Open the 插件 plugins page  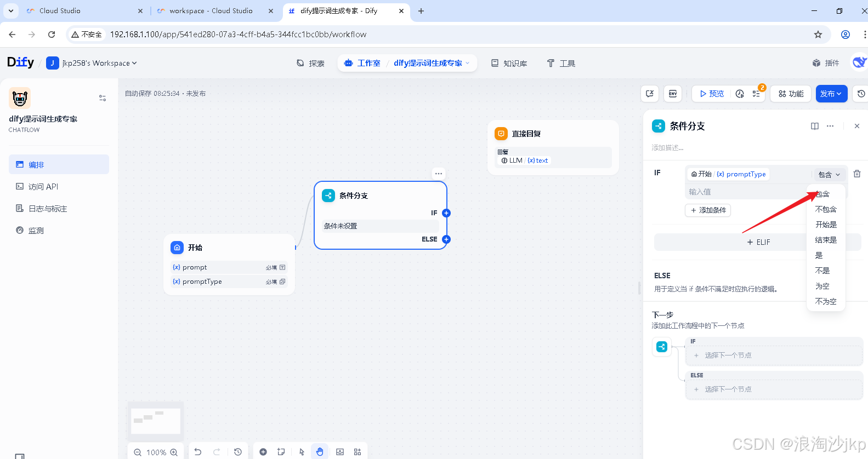point(826,63)
